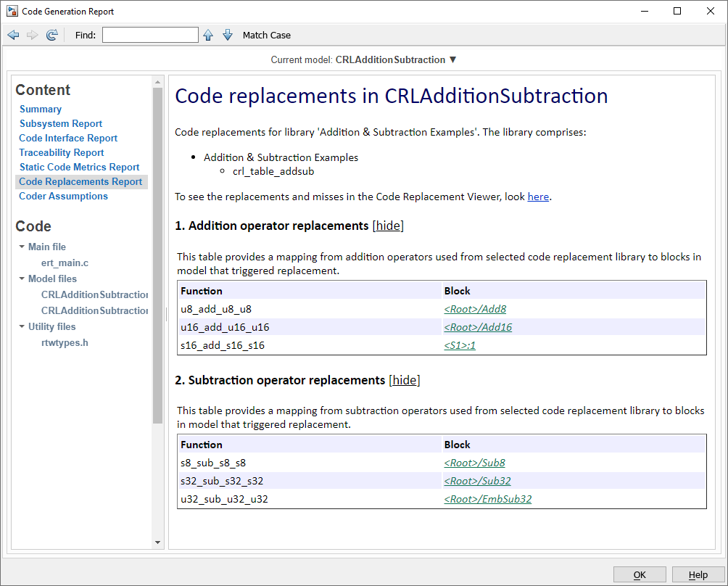
Task: Click inside the Find input field
Action: tap(150, 34)
